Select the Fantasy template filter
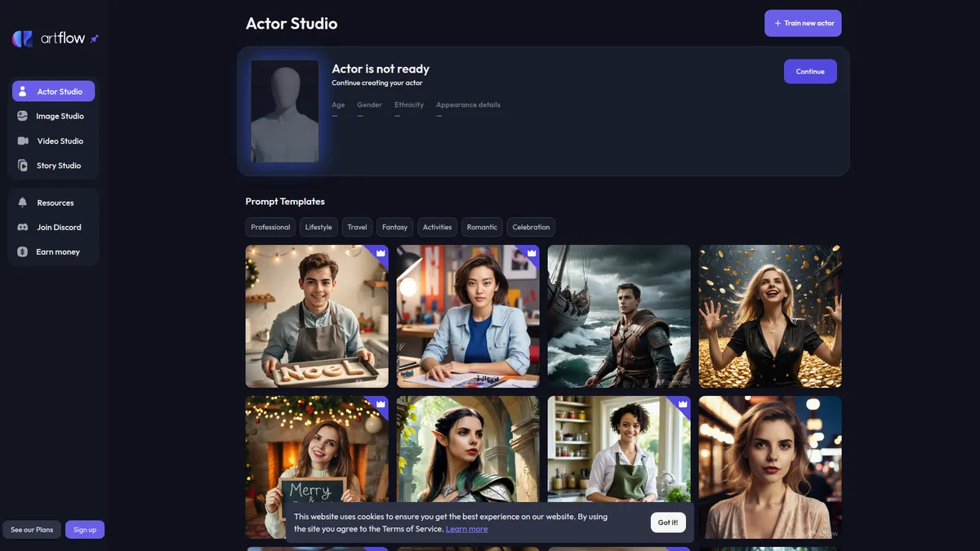 394,227
